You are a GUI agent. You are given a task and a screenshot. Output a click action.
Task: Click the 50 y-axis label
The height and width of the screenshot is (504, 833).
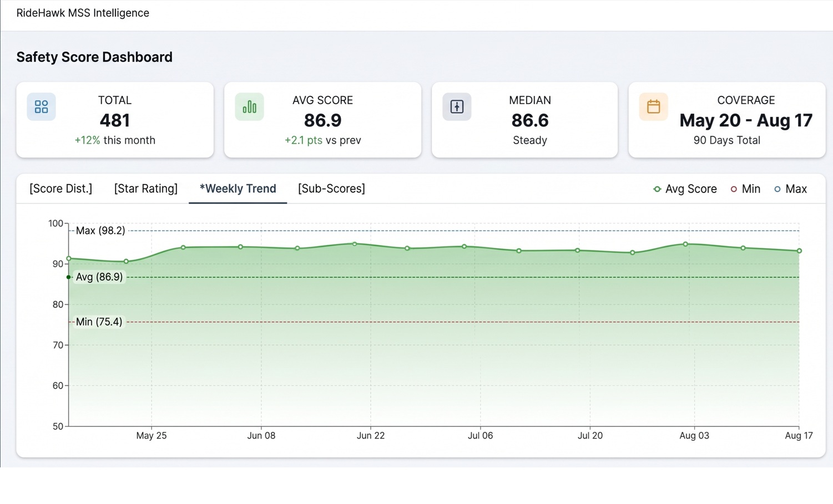(58, 426)
